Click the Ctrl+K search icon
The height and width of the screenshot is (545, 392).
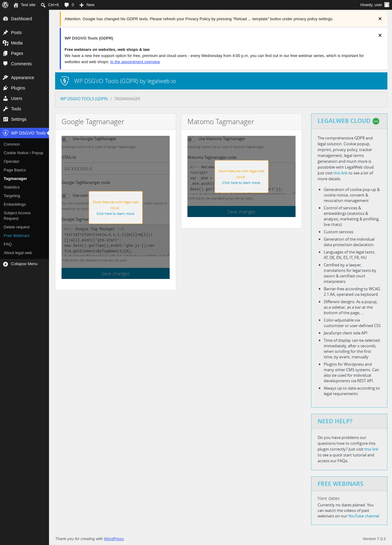43,5
